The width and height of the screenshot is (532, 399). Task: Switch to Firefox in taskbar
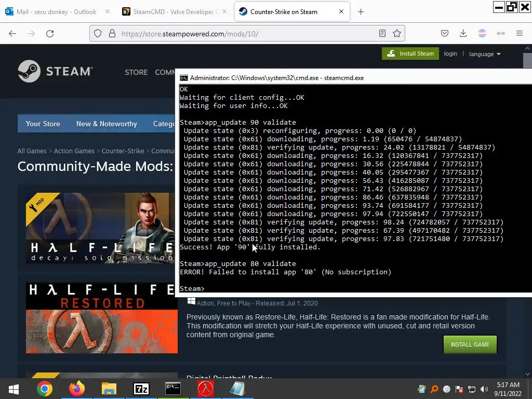(x=77, y=389)
